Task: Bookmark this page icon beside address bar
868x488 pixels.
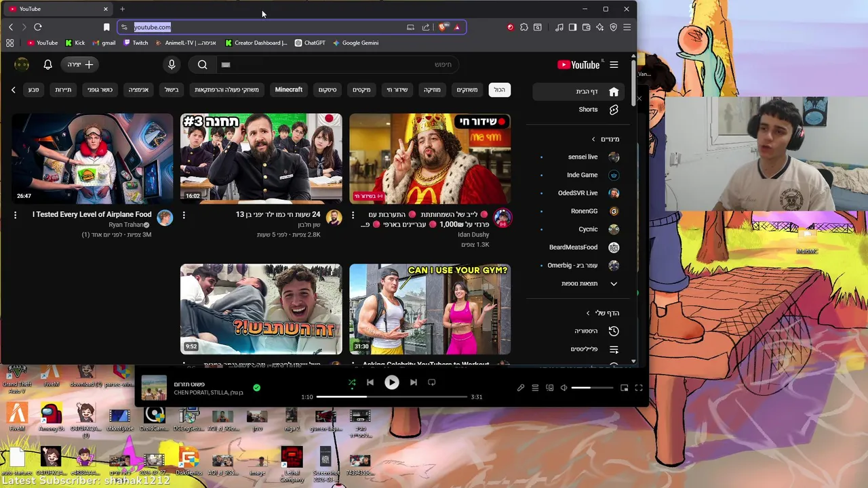Action: pos(106,27)
